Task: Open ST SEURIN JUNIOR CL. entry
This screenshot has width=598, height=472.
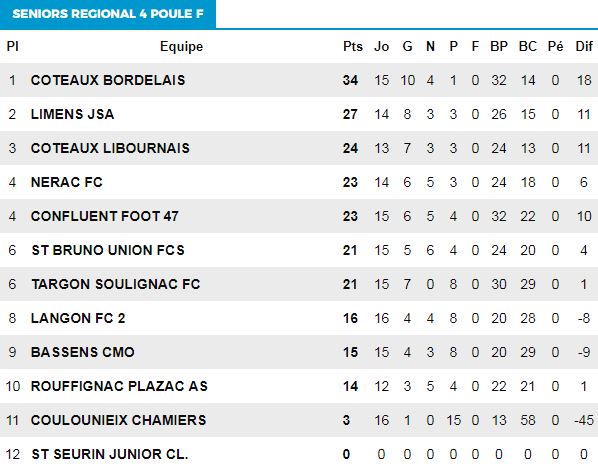Action: click(x=110, y=454)
